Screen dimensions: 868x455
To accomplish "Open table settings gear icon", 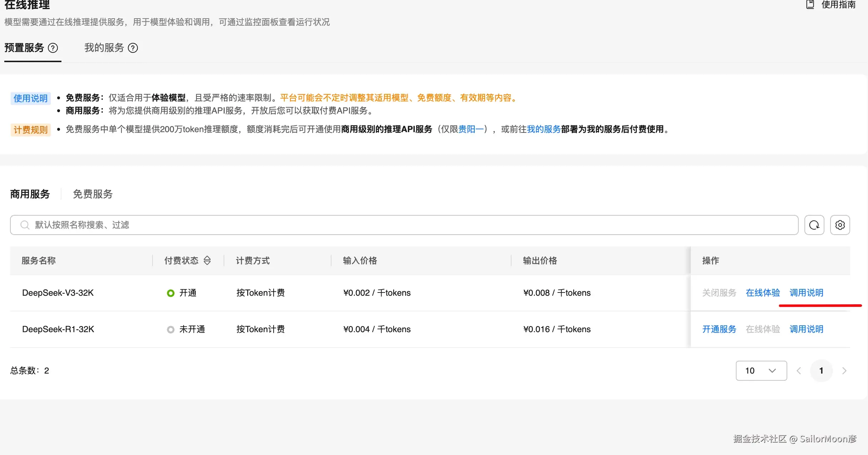I will click(840, 225).
